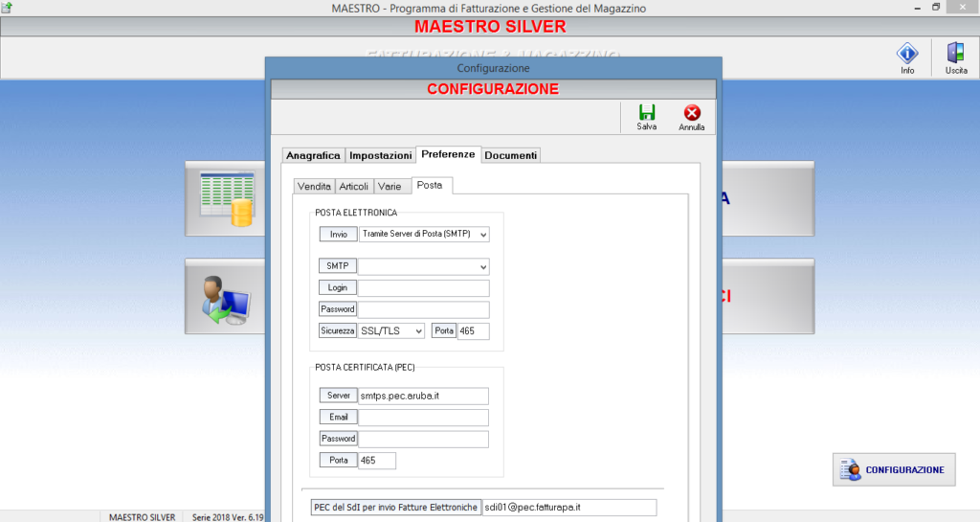Click the Uscita exit door icon
This screenshot has height=522, width=980.
tap(956, 53)
